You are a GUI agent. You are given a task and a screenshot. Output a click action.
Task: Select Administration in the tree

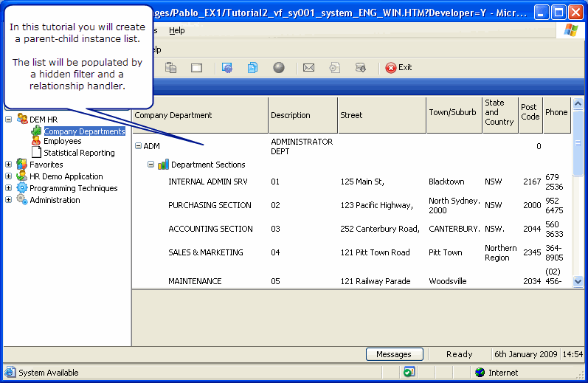tap(55, 200)
